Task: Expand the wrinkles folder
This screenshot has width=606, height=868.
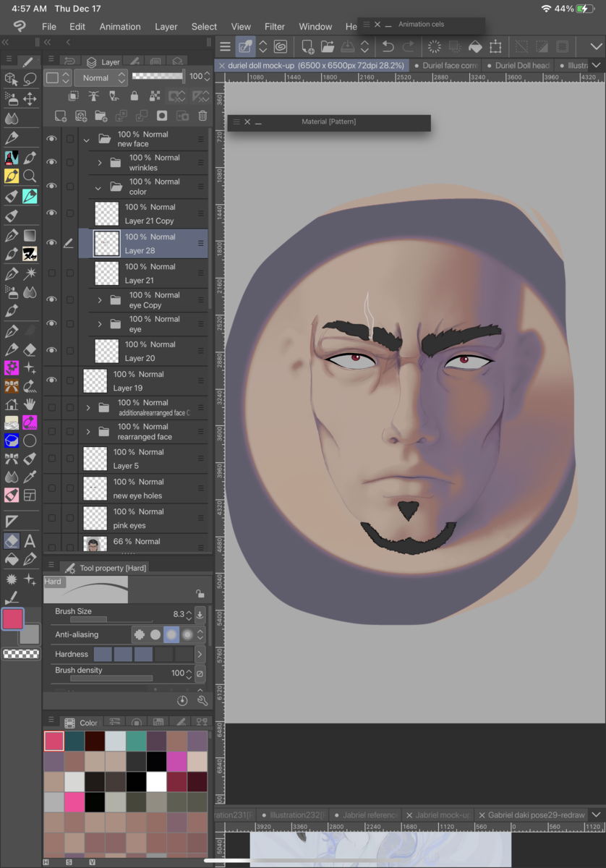Action: click(100, 163)
